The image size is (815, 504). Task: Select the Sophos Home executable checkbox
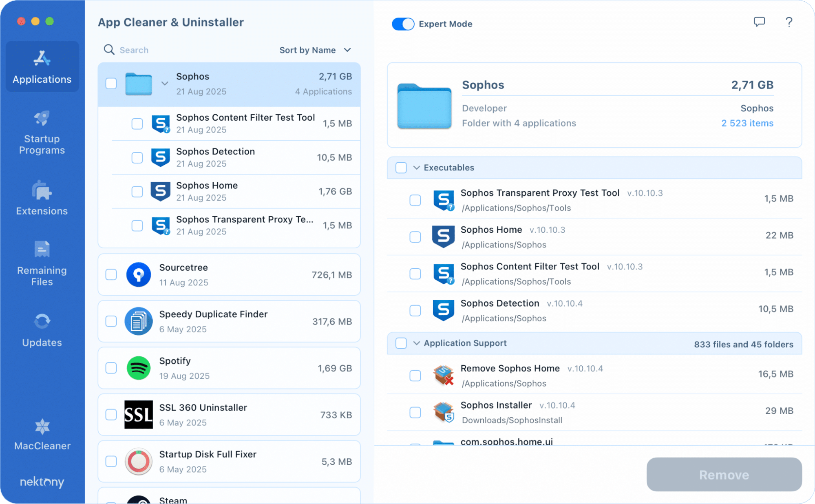pos(415,237)
